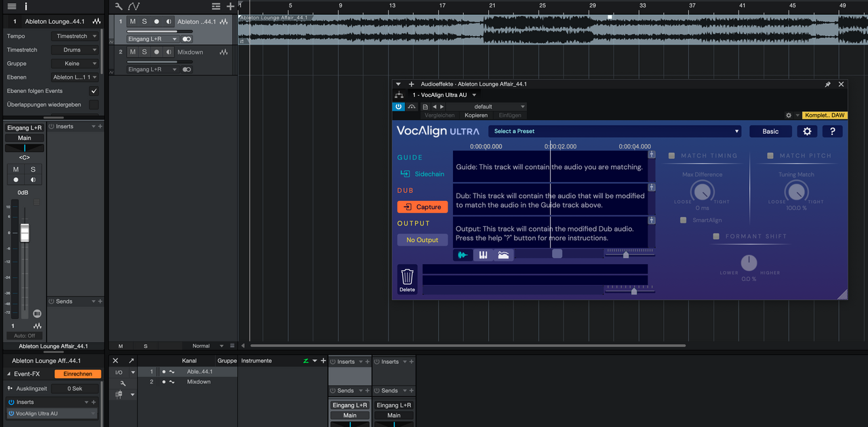Open the Timestretch Drums dropdown

[x=75, y=50]
